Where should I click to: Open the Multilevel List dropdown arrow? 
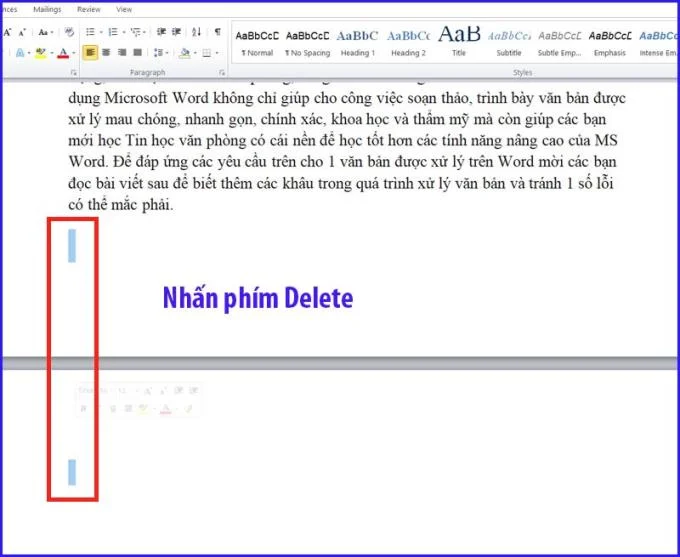click(x=144, y=33)
